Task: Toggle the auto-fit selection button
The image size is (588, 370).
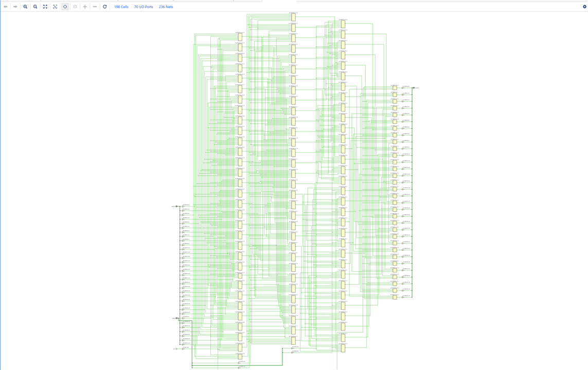Action: tap(65, 7)
